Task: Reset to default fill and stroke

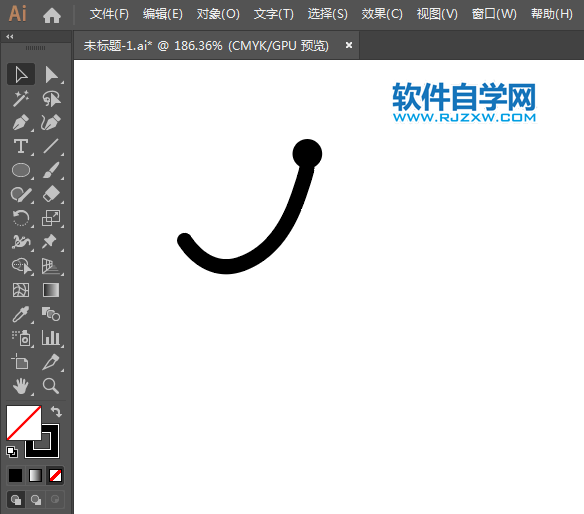Action: pyautogui.click(x=12, y=452)
